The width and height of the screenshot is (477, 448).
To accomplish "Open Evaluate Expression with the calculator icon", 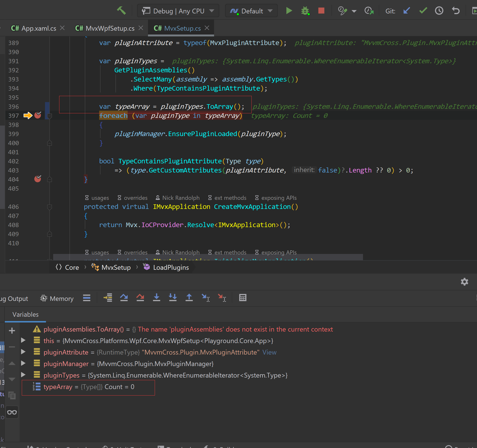I will pyautogui.click(x=243, y=298).
